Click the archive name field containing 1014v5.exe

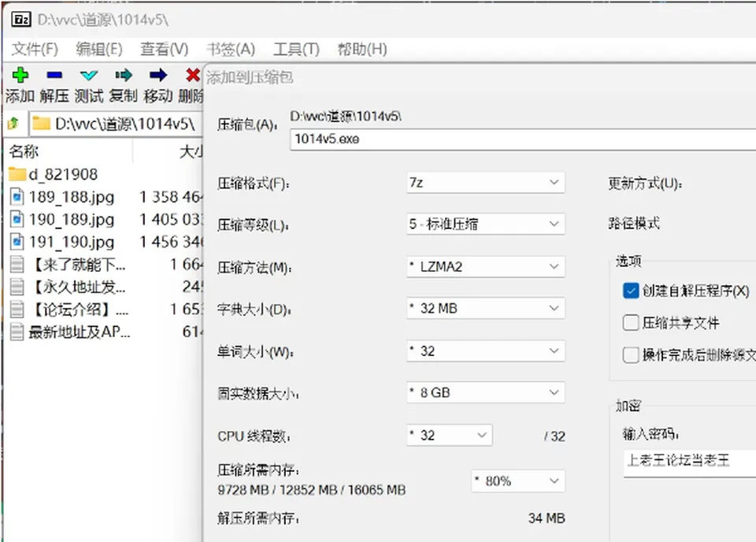[523, 139]
